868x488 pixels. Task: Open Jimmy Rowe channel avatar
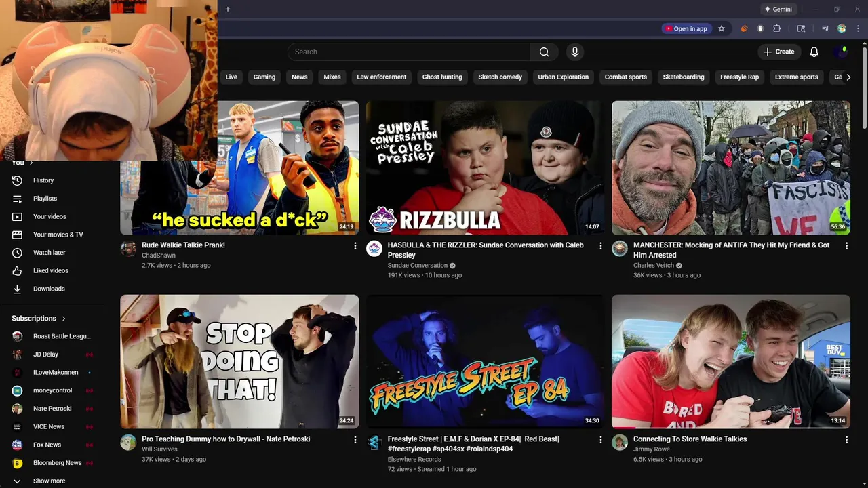tap(620, 443)
